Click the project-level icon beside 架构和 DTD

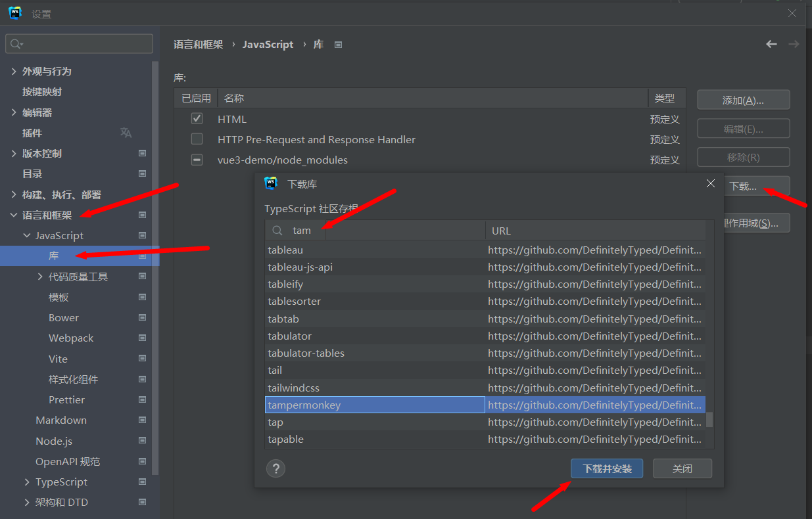142,502
